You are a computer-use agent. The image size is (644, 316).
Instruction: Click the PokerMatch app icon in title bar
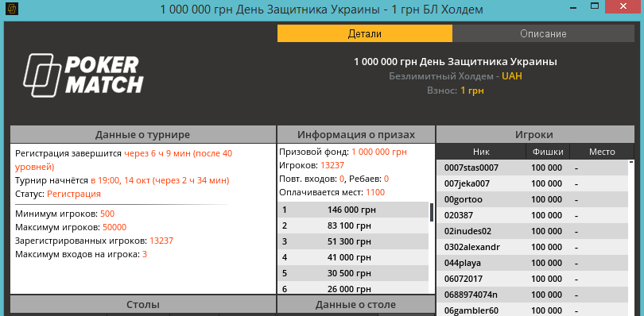[13, 9]
